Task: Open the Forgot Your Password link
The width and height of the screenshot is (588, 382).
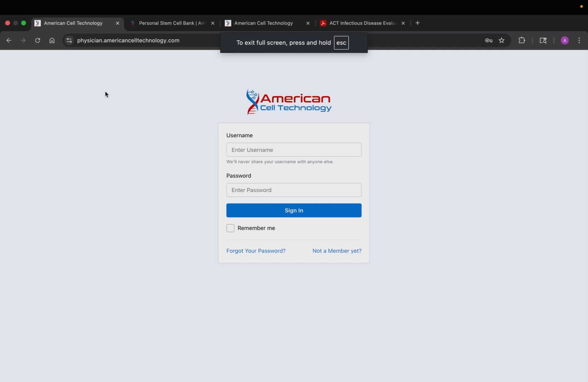Action: pyautogui.click(x=256, y=251)
